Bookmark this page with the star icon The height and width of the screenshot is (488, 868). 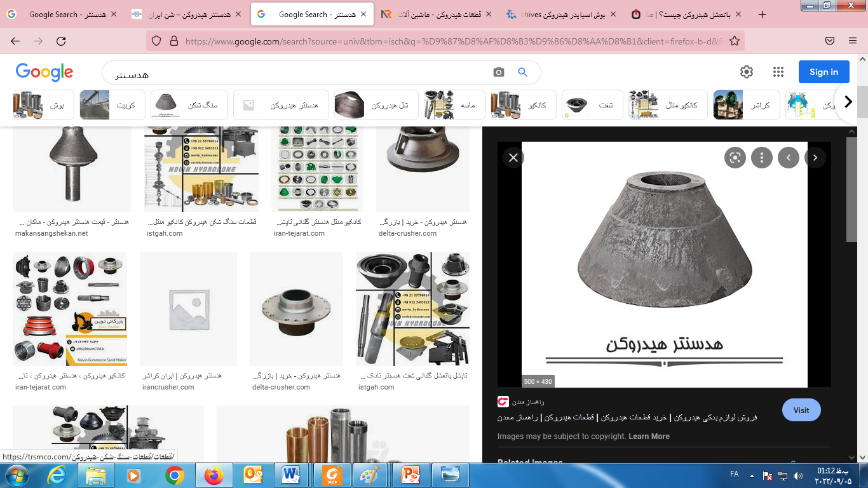click(x=735, y=41)
